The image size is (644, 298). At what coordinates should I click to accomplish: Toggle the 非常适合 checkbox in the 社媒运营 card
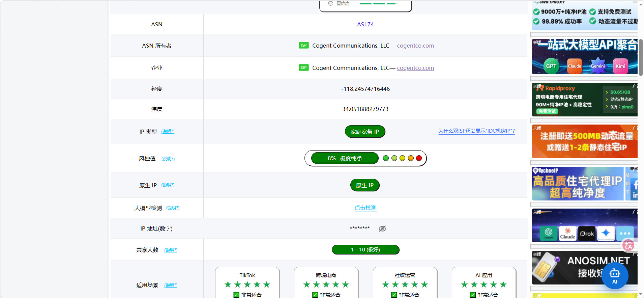[x=394, y=295]
